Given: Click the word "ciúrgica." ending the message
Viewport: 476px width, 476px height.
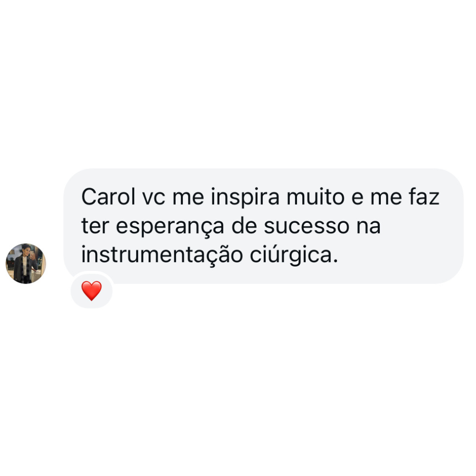Looking at the screenshot, I should click(294, 255).
